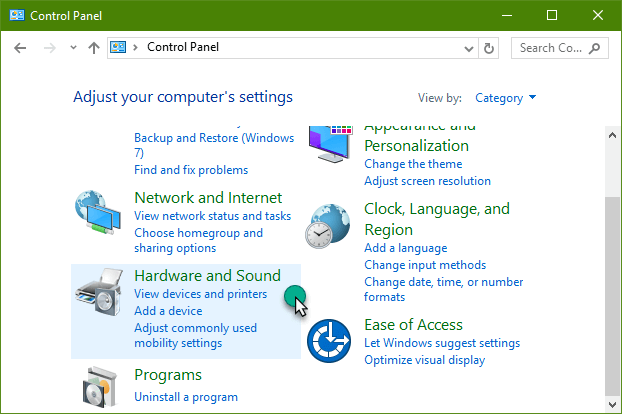
Task: Refresh the Control Panel view
Action: 489,48
